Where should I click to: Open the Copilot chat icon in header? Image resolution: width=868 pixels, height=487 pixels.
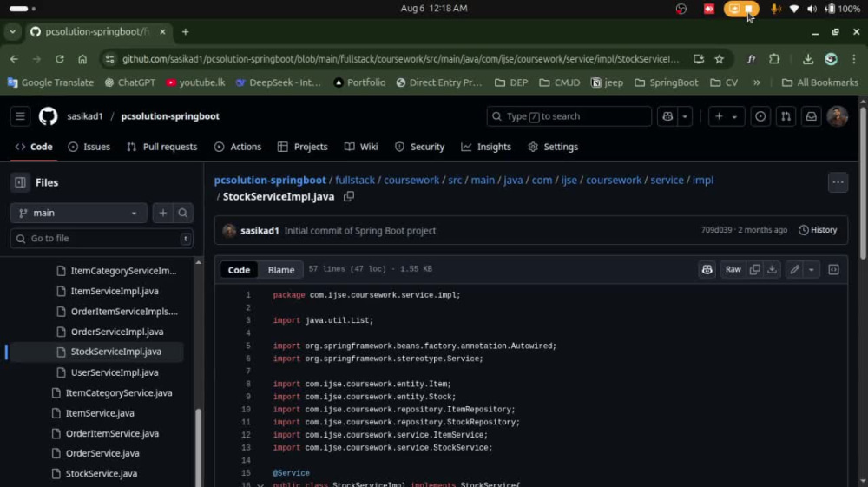pos(667,116)
